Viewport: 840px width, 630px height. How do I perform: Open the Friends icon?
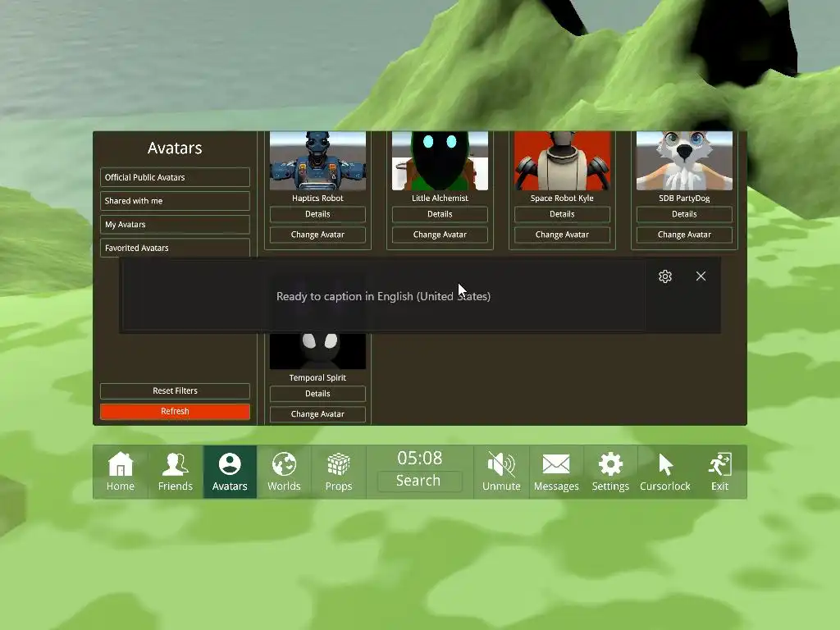click(x=176, y=472)
